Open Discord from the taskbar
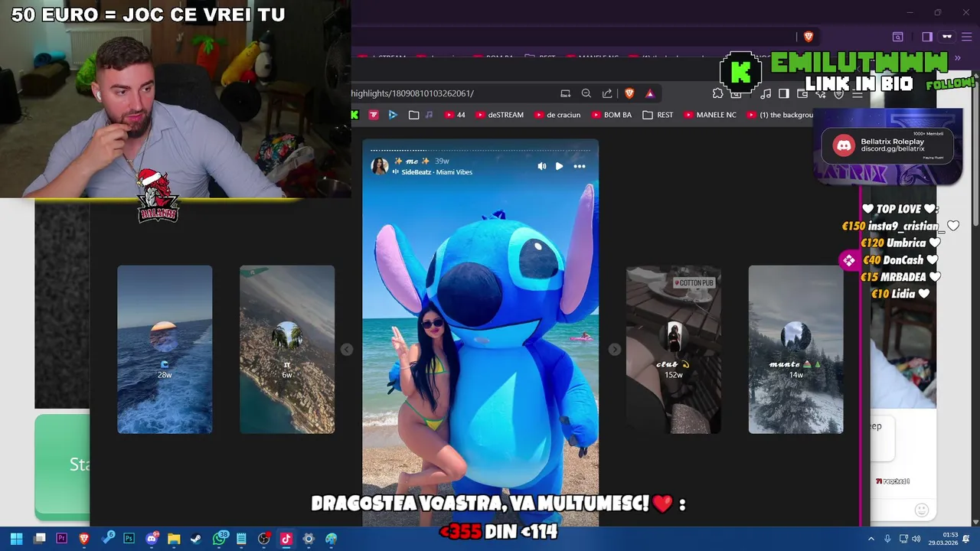Viewport: 980px width, 551px height. point(152,539)
